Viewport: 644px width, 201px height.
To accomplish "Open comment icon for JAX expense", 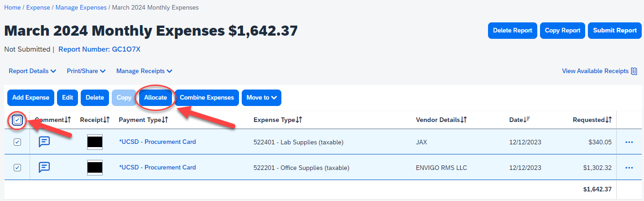I will coord(44,142).
